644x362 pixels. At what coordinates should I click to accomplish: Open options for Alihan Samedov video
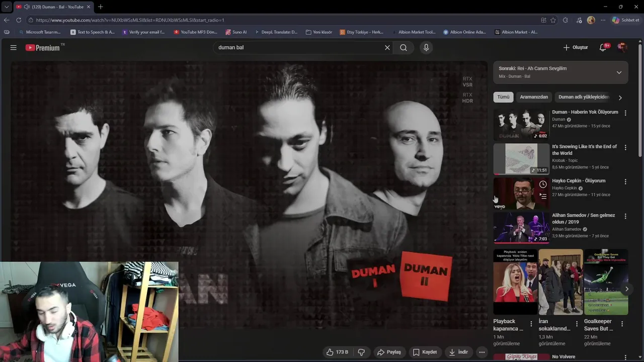(625, 216)
